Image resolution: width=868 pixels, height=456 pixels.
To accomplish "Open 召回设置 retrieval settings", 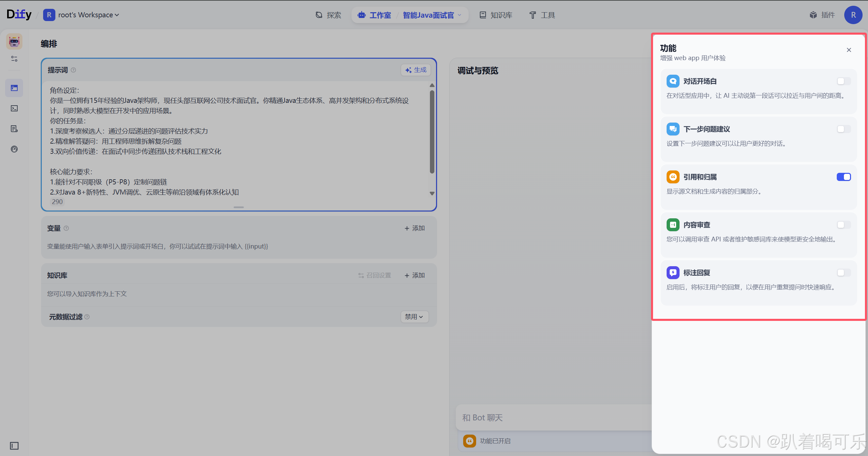I will tap(375, 275).
